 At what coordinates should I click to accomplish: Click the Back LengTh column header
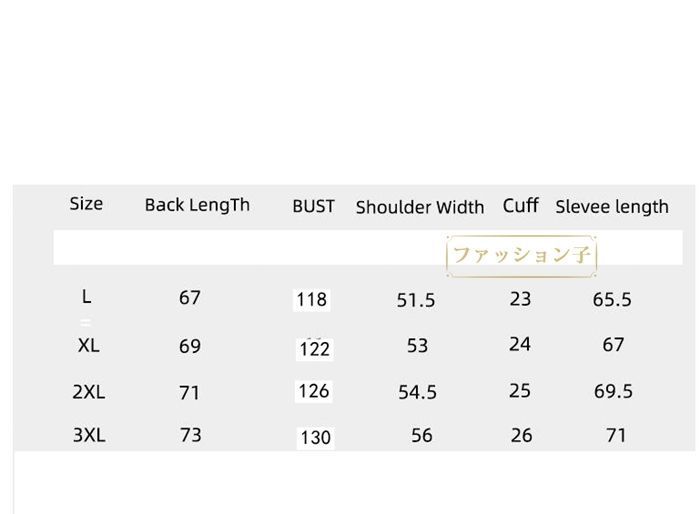click(x=197, y=205)
